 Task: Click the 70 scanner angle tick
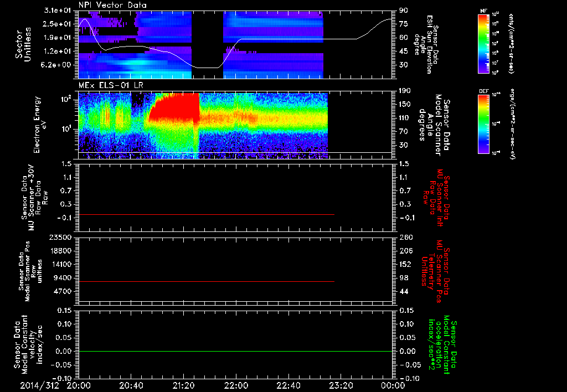click(x=404, y=132)
